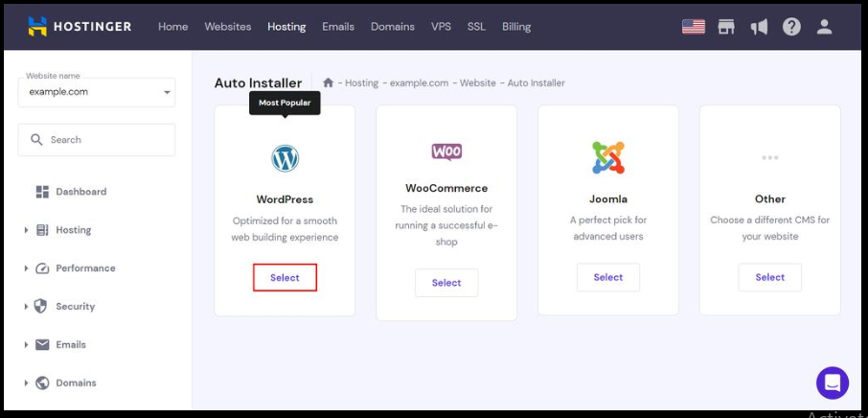This screenshot has height=418, width=868.
Task: Click the Domains globe icon in the sidebar
Action: point(42,383)
